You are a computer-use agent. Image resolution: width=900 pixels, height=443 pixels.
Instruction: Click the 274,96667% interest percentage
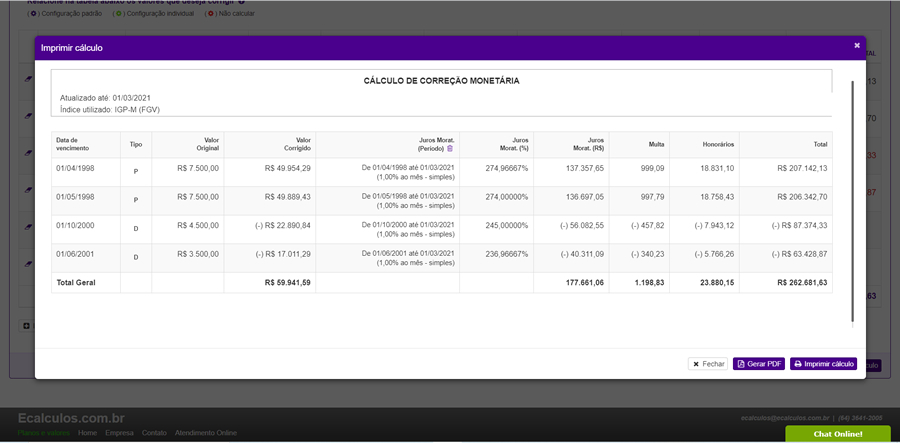click(507, 168)
